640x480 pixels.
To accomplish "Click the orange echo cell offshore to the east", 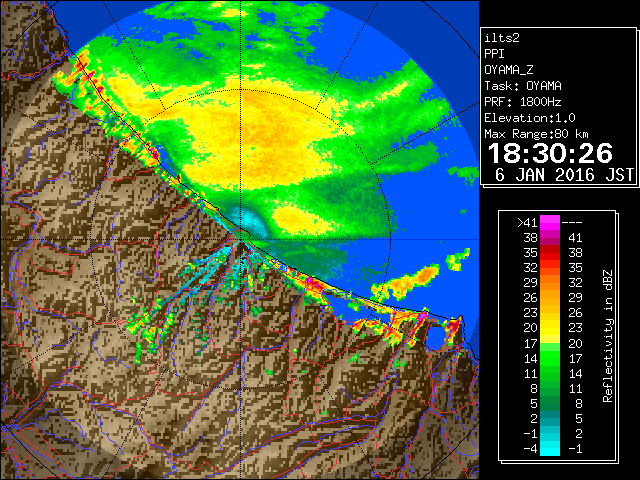I will 406,282.
